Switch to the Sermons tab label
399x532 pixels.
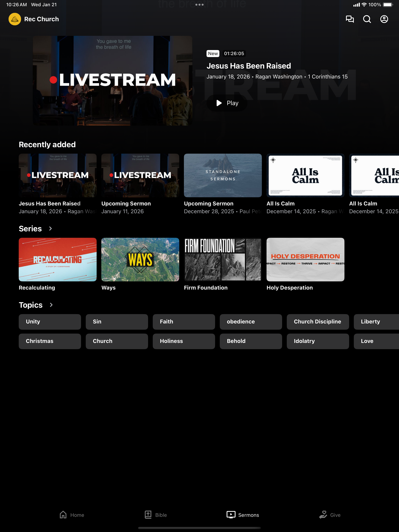[249, 515]
